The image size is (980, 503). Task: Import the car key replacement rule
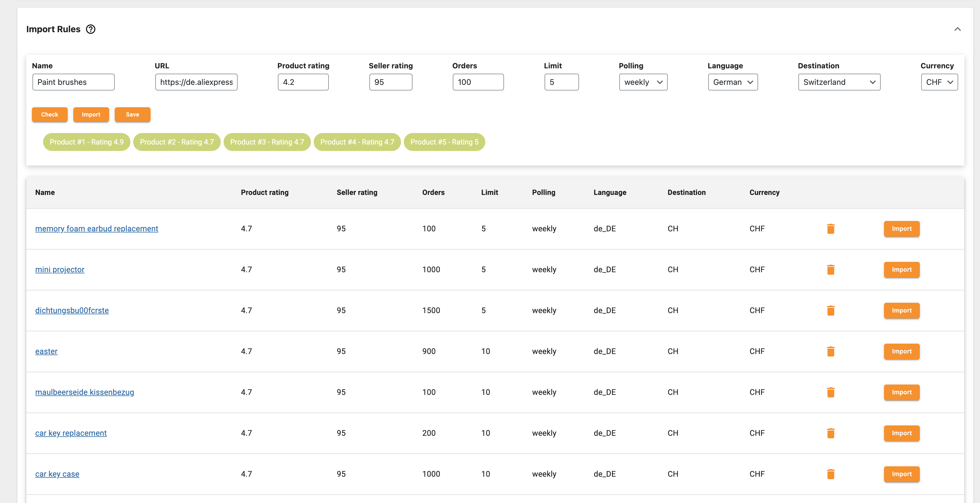(902, 433)
